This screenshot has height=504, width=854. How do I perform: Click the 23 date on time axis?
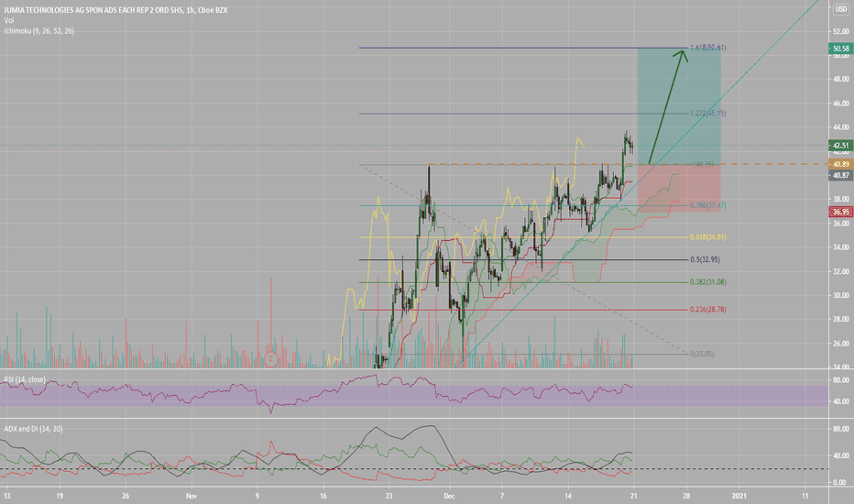(x=389, y=496)
